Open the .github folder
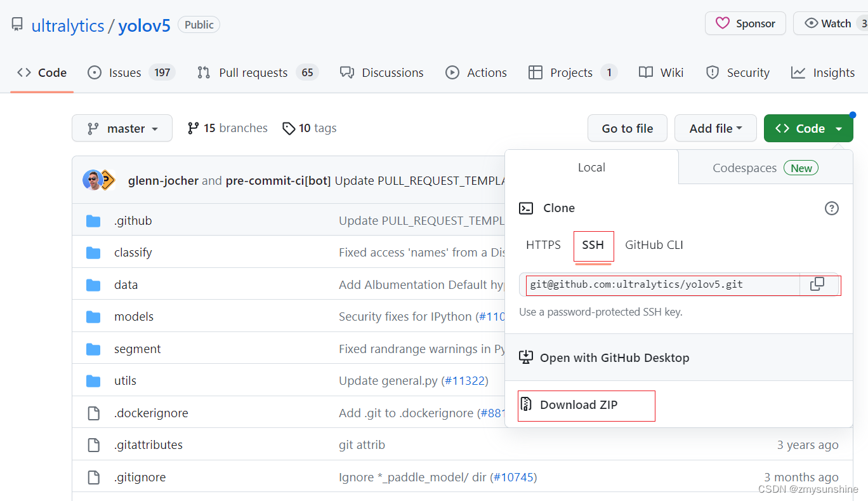The height and width of the screenshot is (501, 868). click(x=133, y=221)
